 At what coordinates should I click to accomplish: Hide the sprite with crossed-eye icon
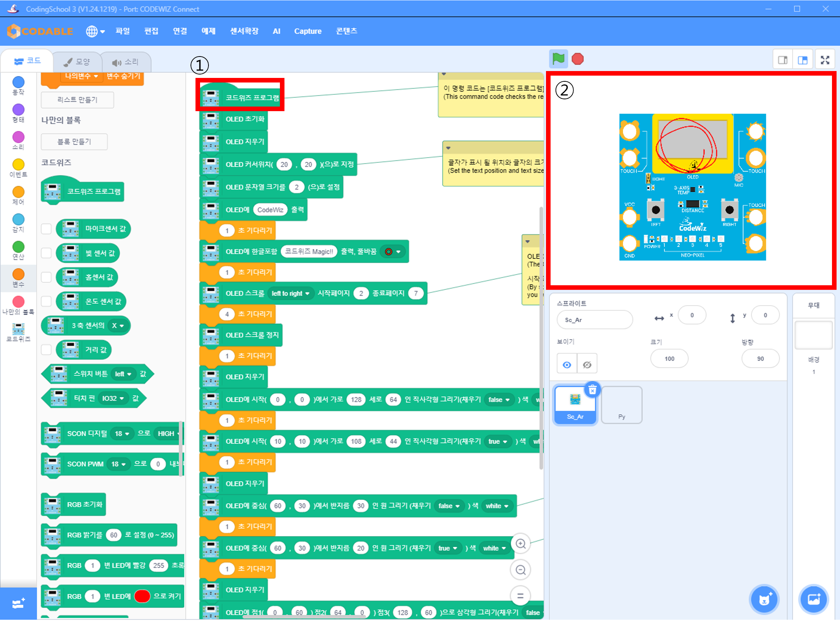coord(587,365)
